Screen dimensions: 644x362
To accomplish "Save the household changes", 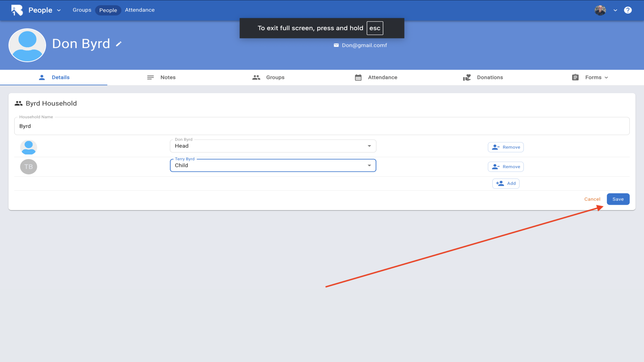I will pyautogui.click(x=618, y=199).
